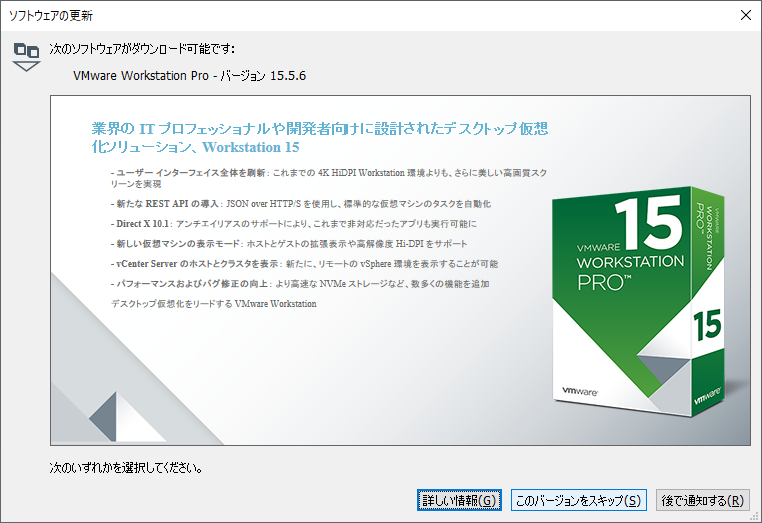Click the '新たな REST API の導入' line
762x523 pixels.
pyautogui.click(x=301, y=204)
